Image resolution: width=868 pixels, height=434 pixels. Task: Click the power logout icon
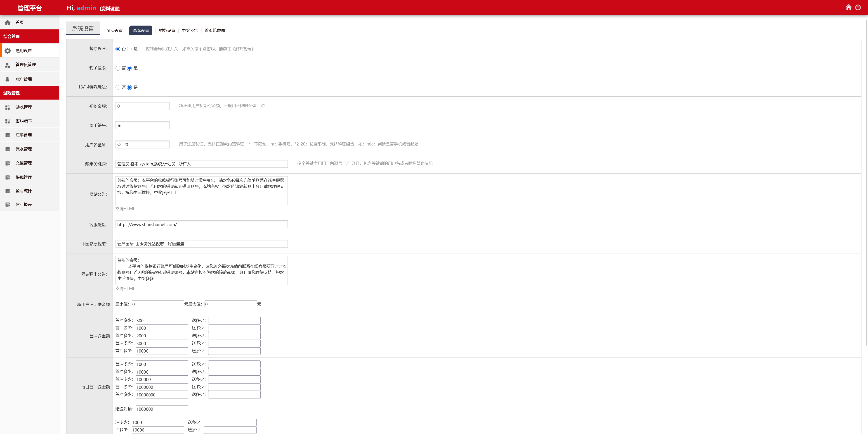(858, 7)
